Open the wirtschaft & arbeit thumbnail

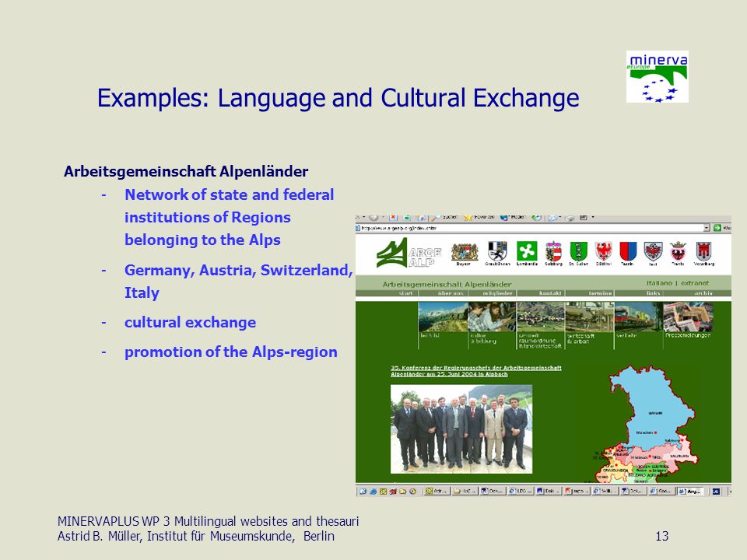[x=589, y=317]
